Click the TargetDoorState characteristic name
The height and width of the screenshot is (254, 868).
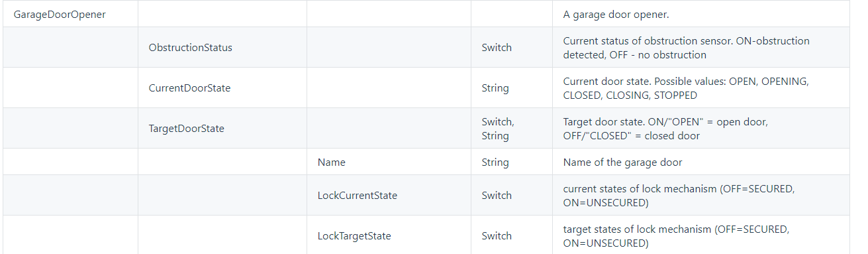pos(187,129)
